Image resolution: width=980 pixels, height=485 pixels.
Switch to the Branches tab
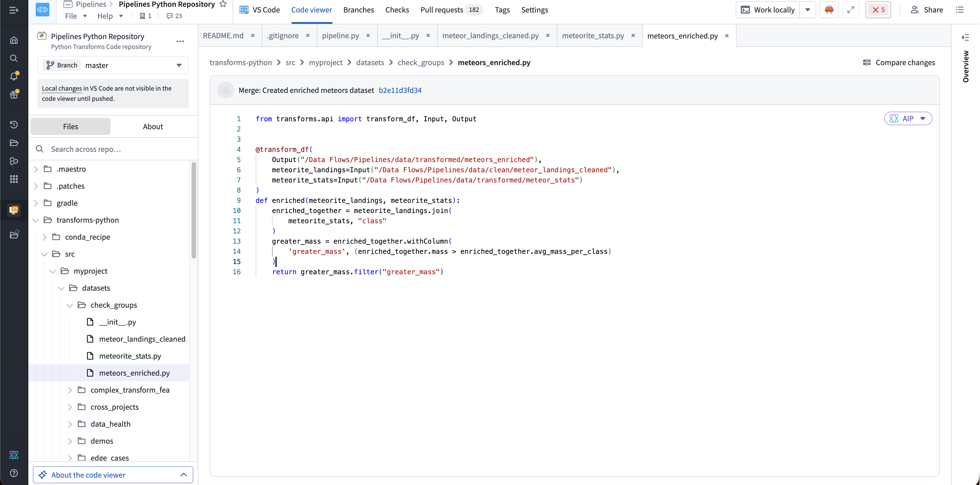click(359, 10)
